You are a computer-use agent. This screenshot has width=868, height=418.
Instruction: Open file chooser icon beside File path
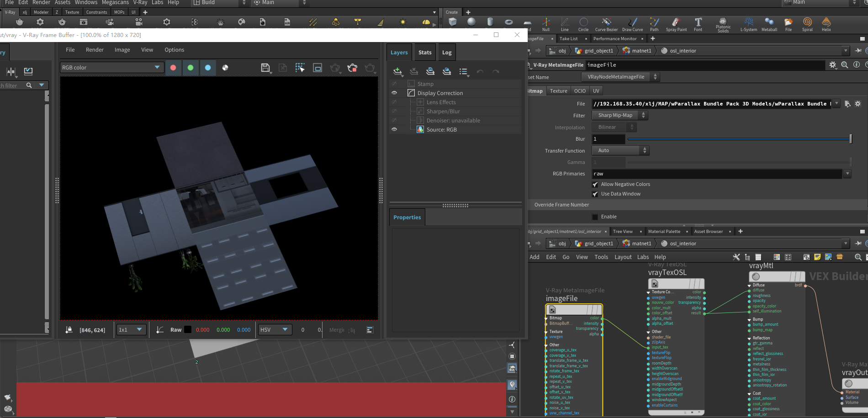pos(847,104)
